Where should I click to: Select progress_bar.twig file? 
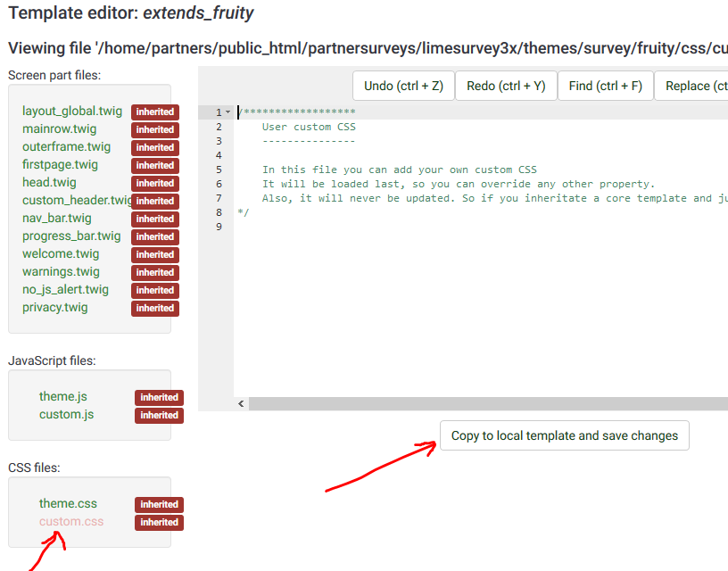(71, 236)
